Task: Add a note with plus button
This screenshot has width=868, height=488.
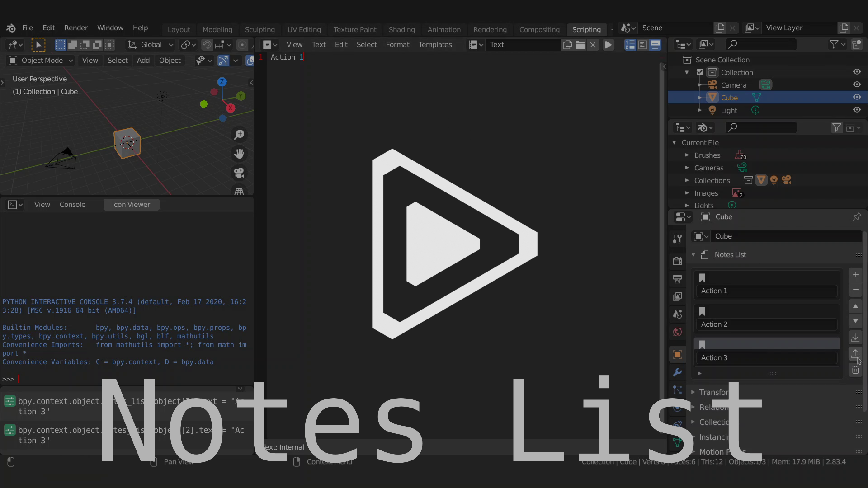Action: tap(855, 275)
